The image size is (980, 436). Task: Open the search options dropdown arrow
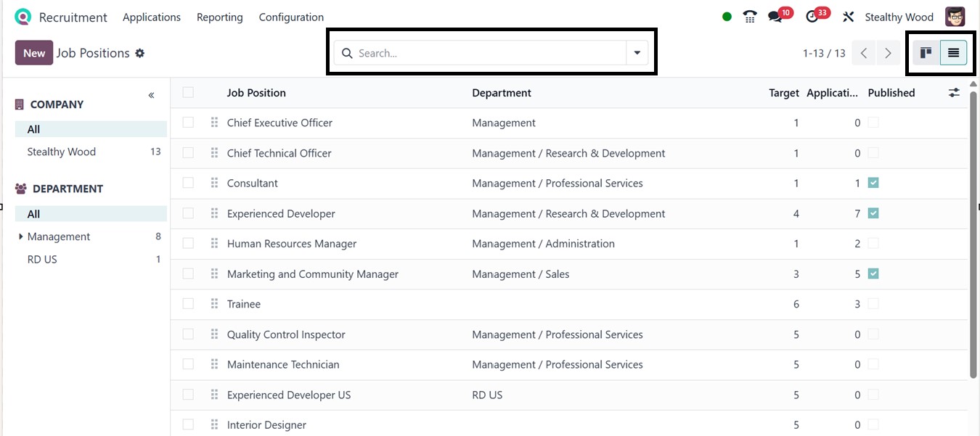point(637,53)
